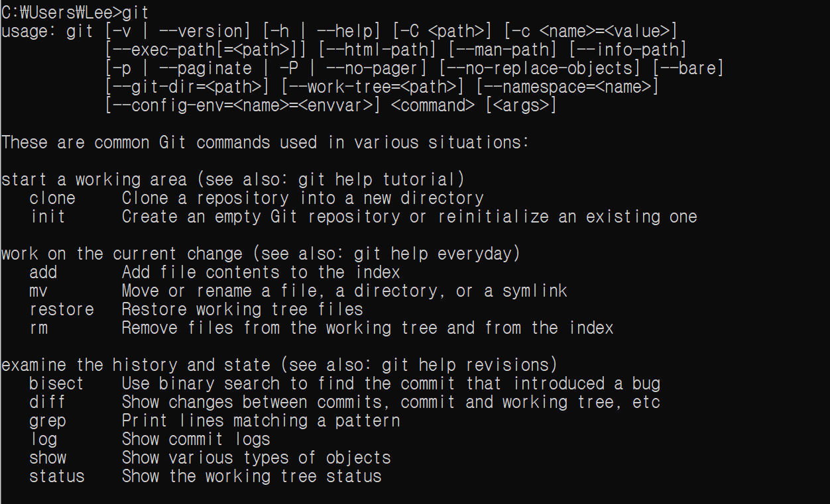Viewport: 830px width, 504px height.
Task: Click the 'git help tutorial' text
Action: click(x=377, y=179)
